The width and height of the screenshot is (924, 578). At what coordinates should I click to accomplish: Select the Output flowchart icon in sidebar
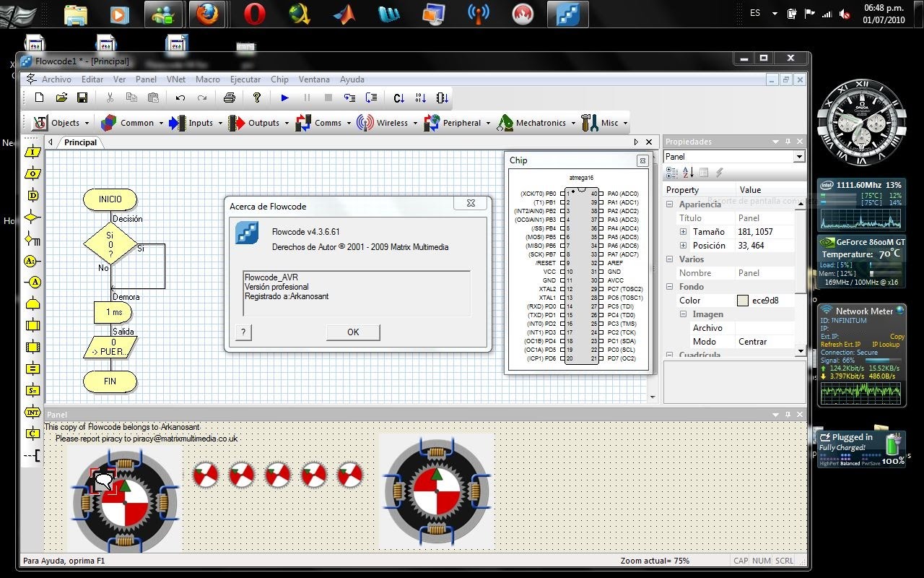(x=32, y=173)
